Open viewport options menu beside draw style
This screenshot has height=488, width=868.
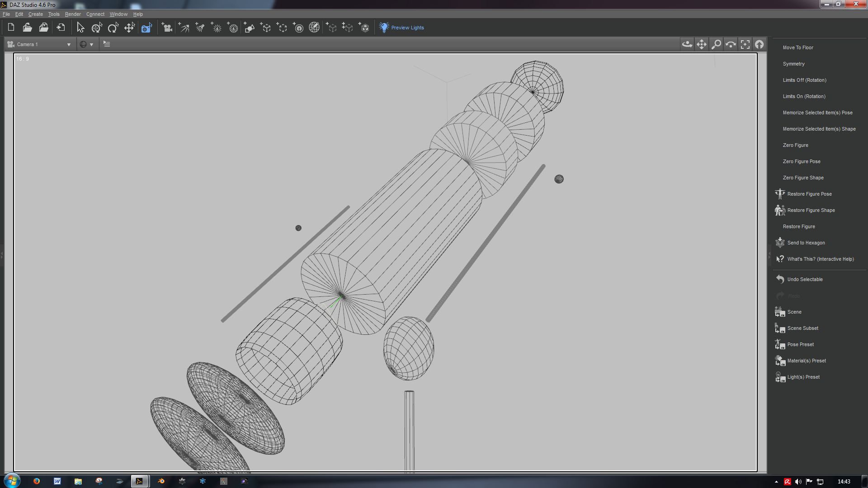(107, 44)
